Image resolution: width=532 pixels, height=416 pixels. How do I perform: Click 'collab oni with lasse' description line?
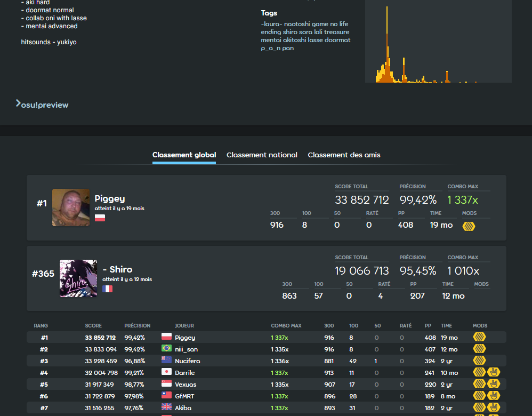[x=54, y=18]
